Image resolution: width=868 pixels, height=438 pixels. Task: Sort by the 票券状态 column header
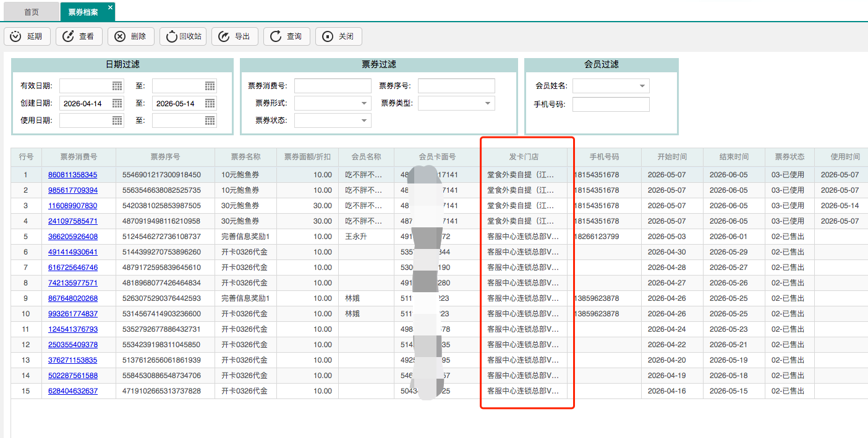click(x=789, y=157)
